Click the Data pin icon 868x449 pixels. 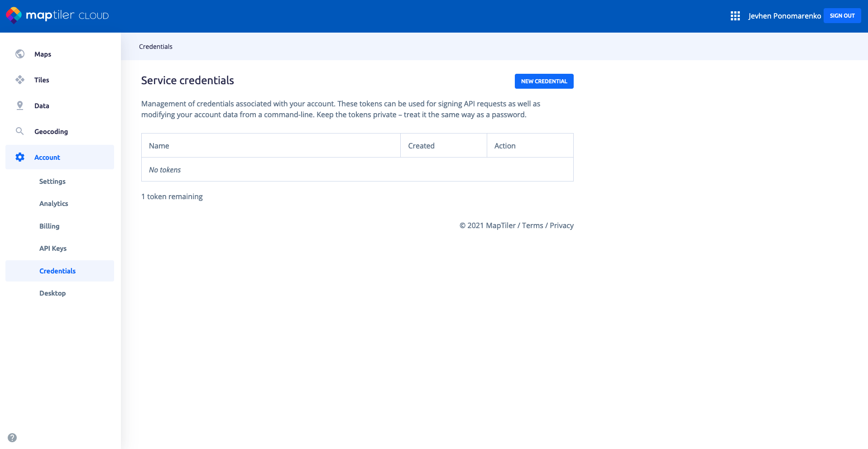coord(20,105)
